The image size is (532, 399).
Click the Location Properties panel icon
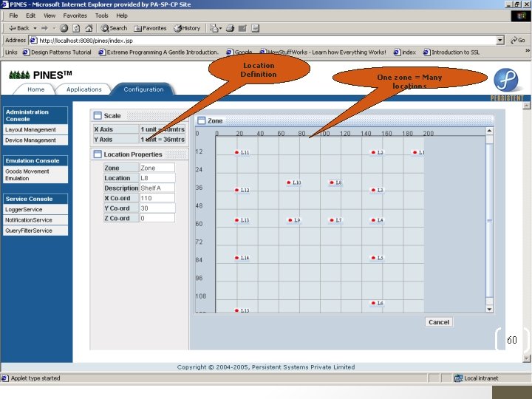98,154
